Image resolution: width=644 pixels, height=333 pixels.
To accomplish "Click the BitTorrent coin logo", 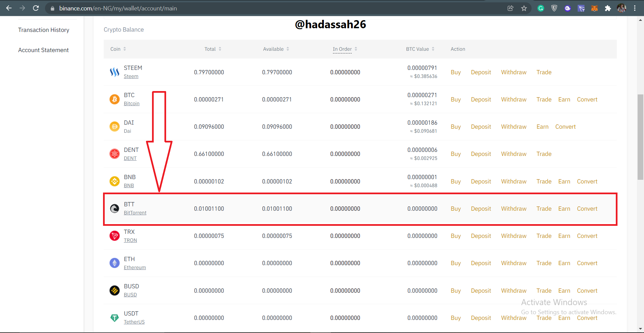I will tap(114, 208).
